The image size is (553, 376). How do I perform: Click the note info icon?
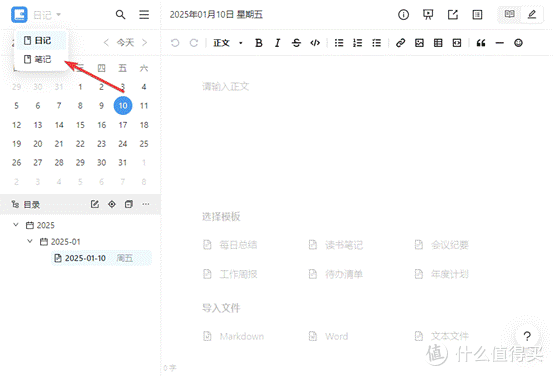(x=403, y=14)
